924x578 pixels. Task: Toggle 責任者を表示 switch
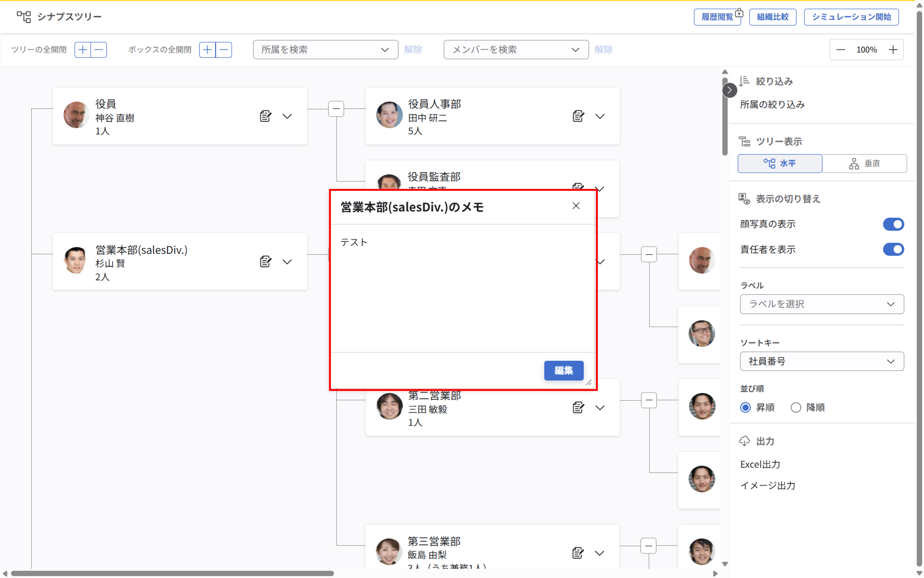(x=893, y=249)
